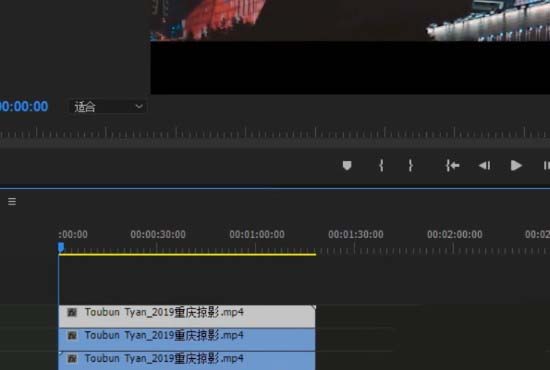
Task: Step back one frame
Action: tap(485, 166)
